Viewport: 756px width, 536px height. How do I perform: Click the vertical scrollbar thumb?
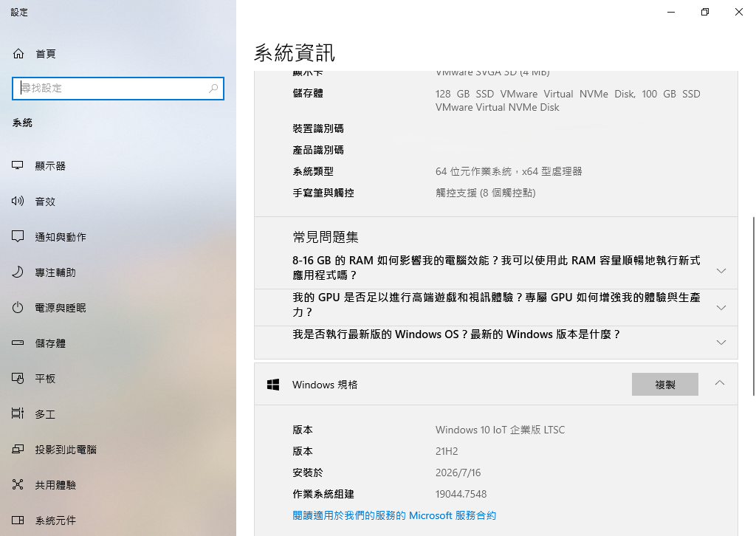754,306
